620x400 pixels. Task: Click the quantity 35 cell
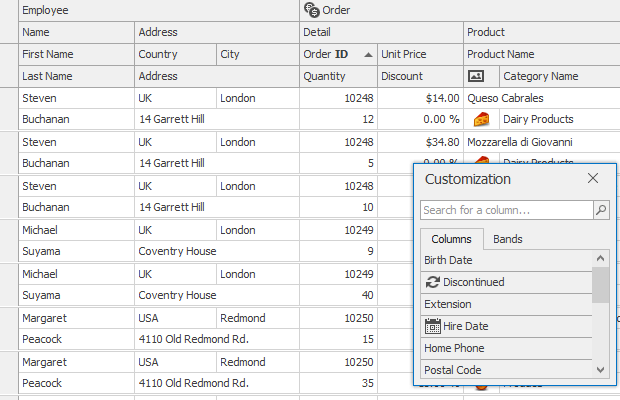(x=338, y=383)
